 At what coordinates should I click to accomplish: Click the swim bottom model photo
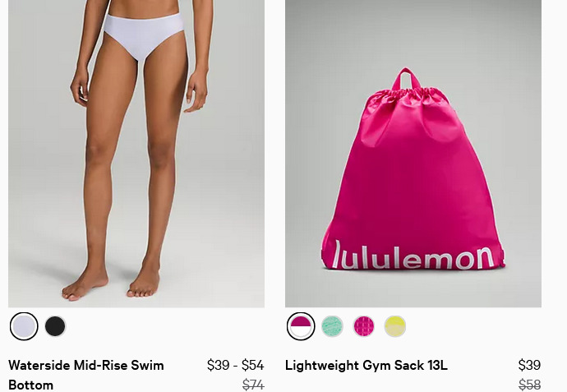[x=136, y=154]
